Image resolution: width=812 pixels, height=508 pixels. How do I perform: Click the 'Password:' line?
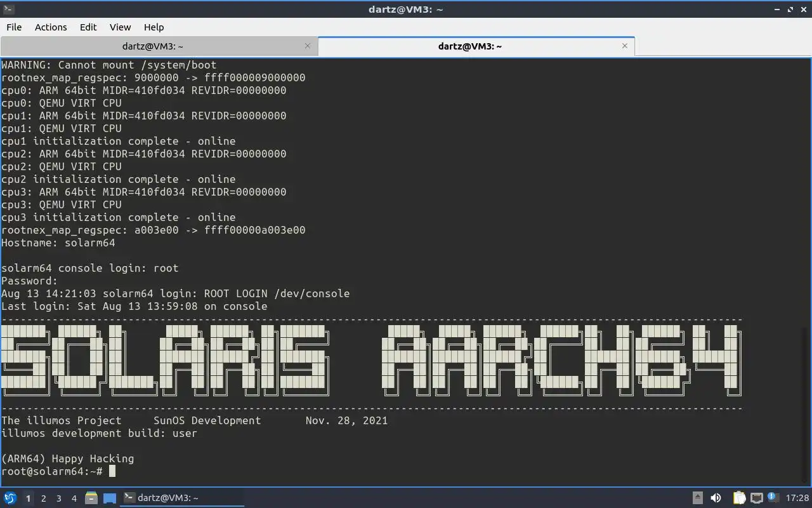(30, 281)
